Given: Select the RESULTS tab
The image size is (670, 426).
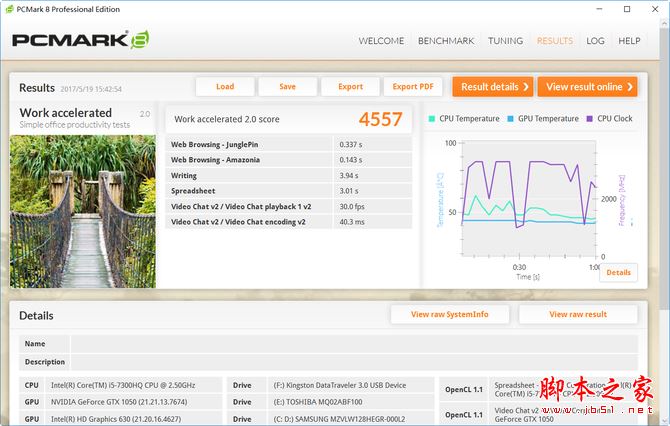Looking at the screenshot, I should click(555, 41).
